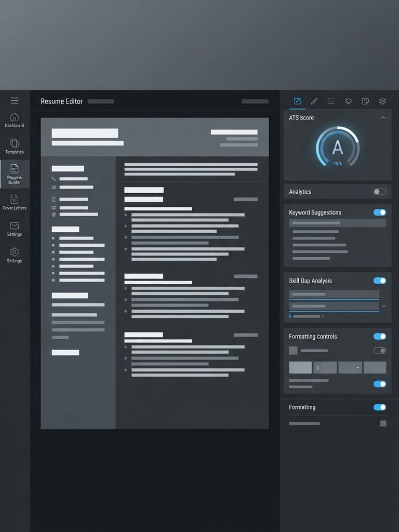Switch to the layers tab in right panel
The width and height of the screenshot is (399, 532).
(x=349, y=101)
